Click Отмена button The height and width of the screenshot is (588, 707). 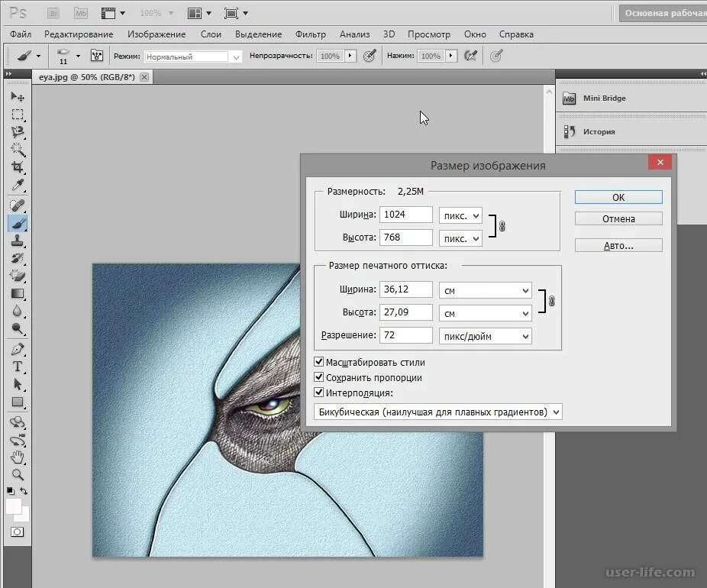[x=618, y=218]
